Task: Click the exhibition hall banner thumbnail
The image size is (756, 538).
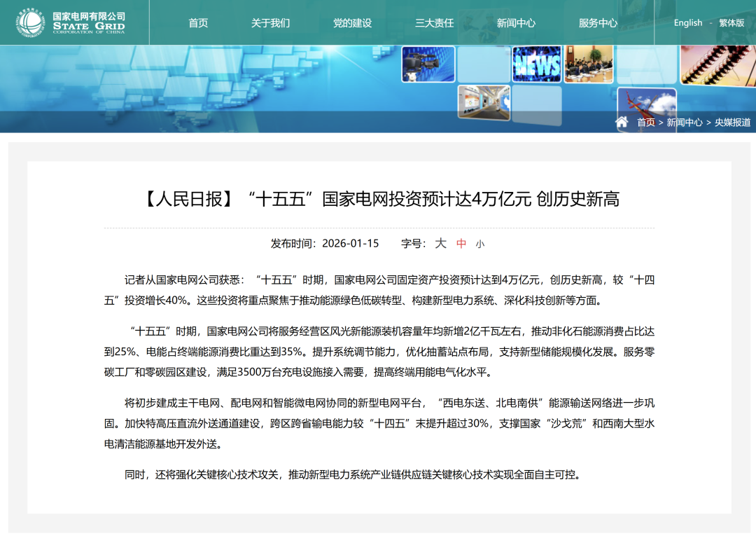Action: pyautogui.click(x=484, y=102)
